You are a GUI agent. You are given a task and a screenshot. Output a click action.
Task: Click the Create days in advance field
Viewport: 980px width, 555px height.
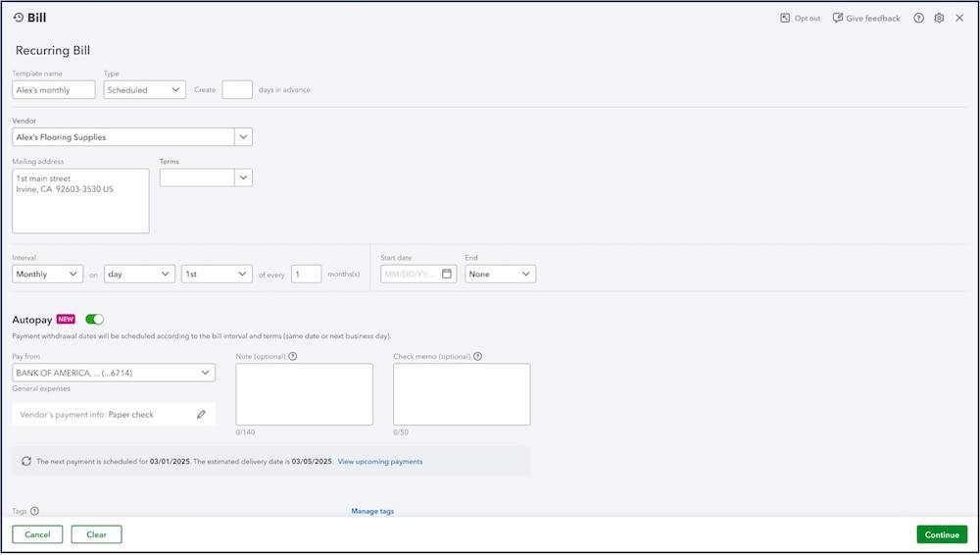pyautogui.click(x=237, y=89)
